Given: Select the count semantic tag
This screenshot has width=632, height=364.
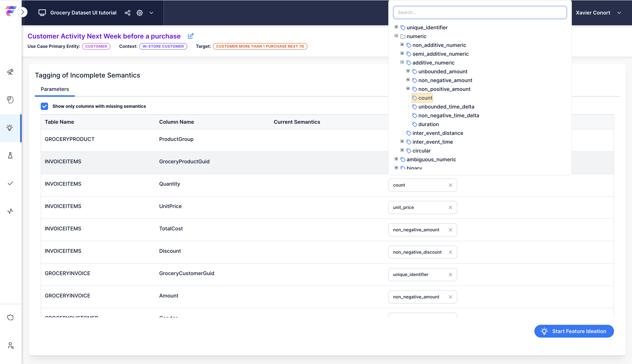Looking at the screenshot, I should click(422, 98).
